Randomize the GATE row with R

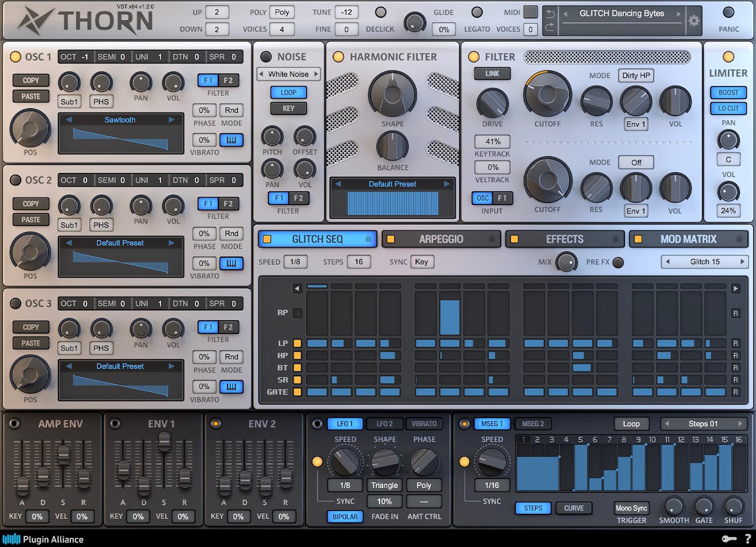(x=735, y=392)
